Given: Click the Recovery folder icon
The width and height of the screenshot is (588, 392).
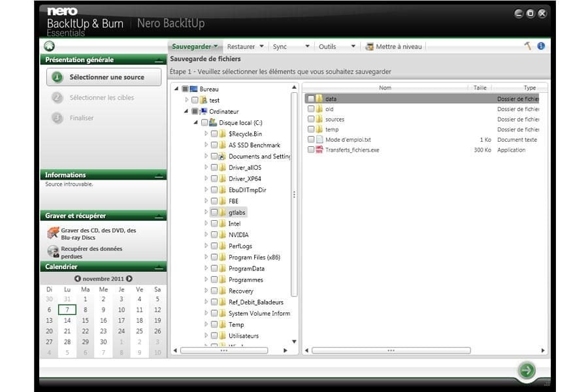Looking at the screenshot, I should click(222, 291).
